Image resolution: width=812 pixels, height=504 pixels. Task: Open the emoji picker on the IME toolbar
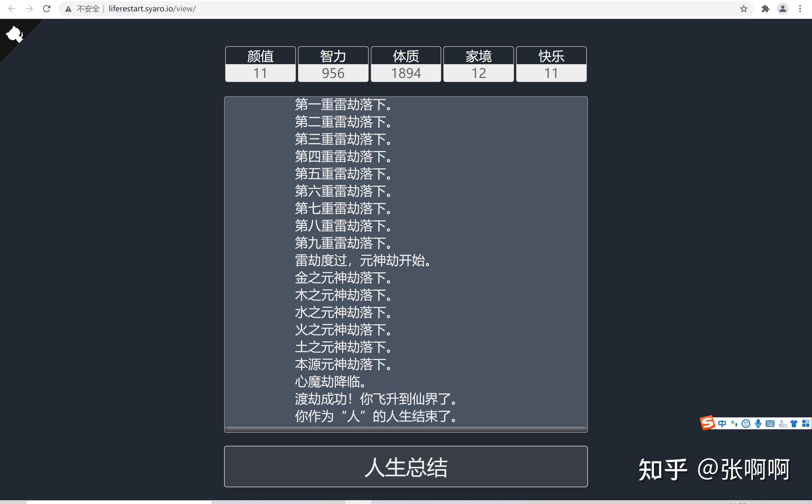coord(746,423)
